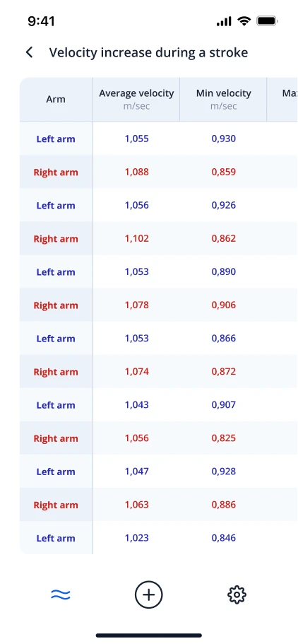298x644 pixels.
Task: Tap the battery status icon
Action: [268, 21]
